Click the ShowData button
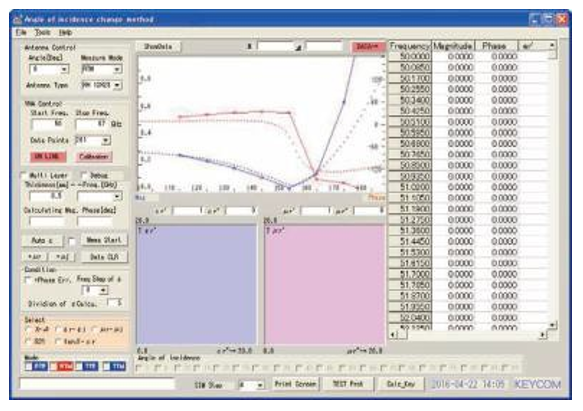583x411 pixels. (158, 47)
